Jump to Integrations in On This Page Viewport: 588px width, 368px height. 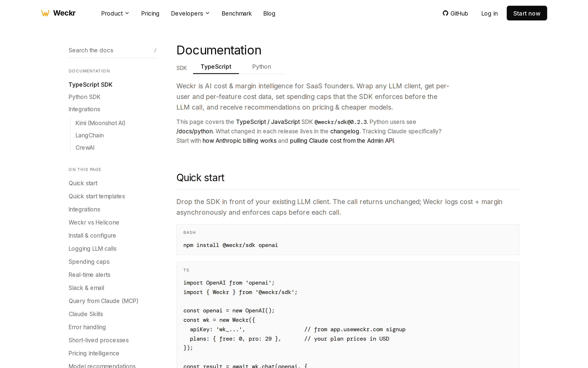(x=84, y=209)
